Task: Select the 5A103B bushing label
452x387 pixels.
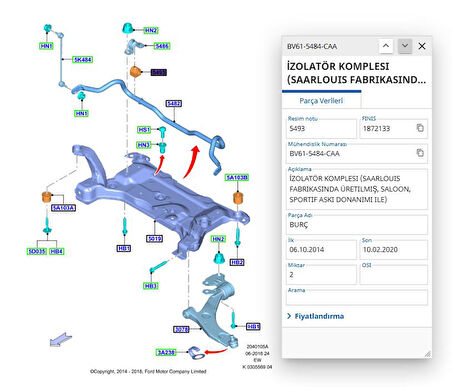Action: 237,177
